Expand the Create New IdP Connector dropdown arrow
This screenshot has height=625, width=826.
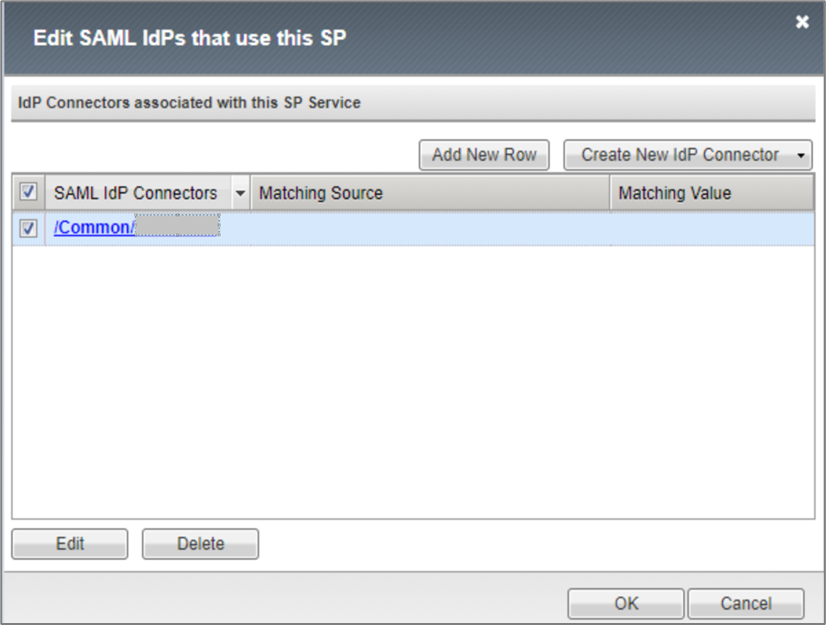801,156
